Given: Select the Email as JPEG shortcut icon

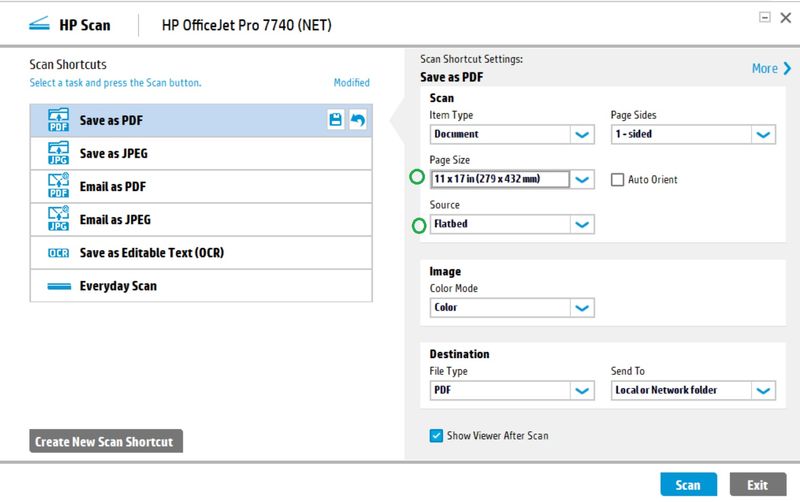Looking at the screenshot, I should coord(58,219).
